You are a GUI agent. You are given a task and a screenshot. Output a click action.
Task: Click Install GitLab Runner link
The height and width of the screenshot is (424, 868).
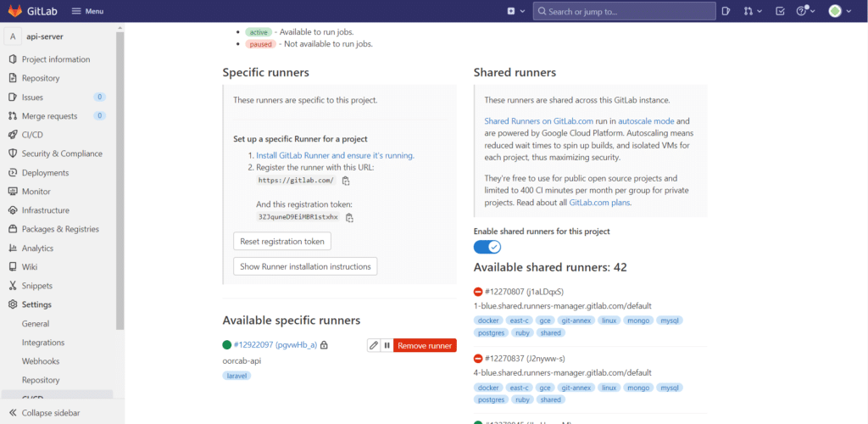click(335, 155)
